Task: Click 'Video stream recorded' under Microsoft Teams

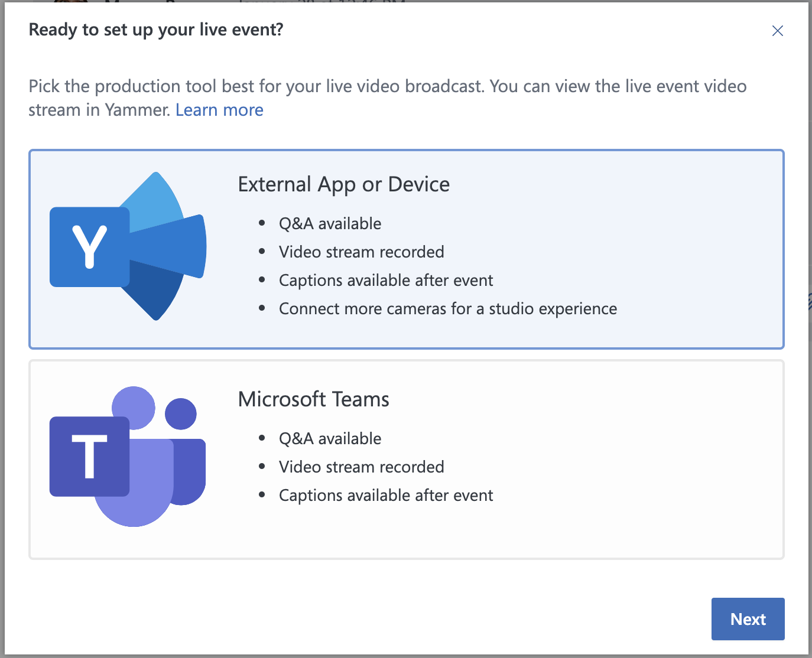Action: click(362, 467)
